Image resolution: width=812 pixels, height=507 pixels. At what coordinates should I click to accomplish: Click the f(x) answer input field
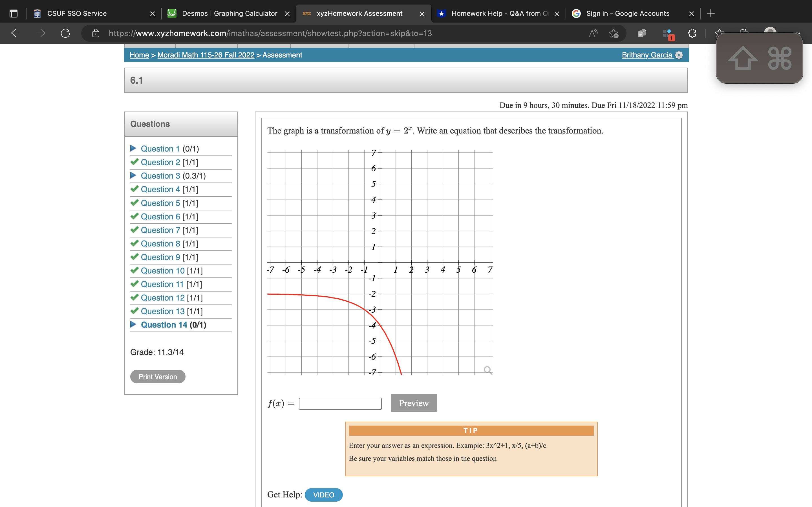(340, 403)
